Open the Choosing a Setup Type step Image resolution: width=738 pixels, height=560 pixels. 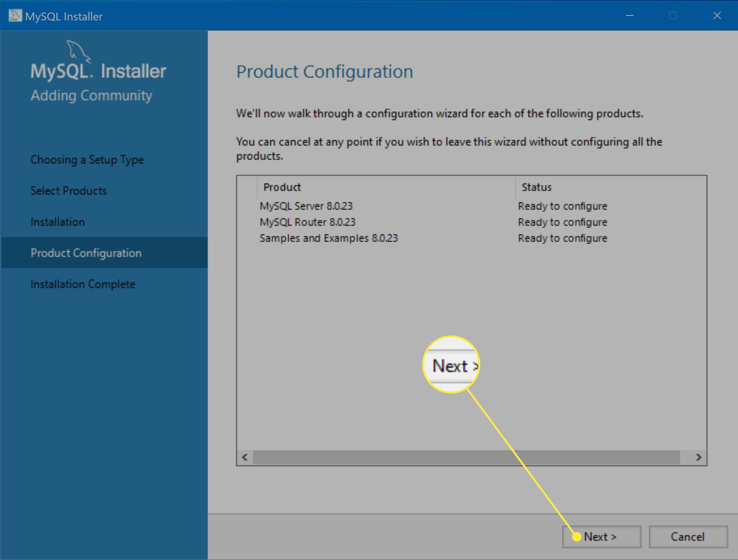[x=87, y=160]
